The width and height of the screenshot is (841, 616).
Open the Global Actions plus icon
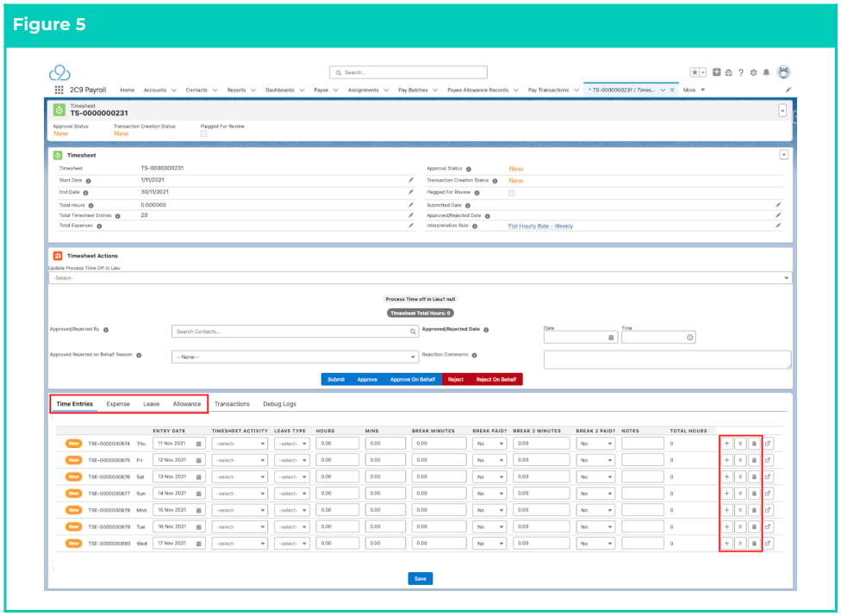coord(717,72)
